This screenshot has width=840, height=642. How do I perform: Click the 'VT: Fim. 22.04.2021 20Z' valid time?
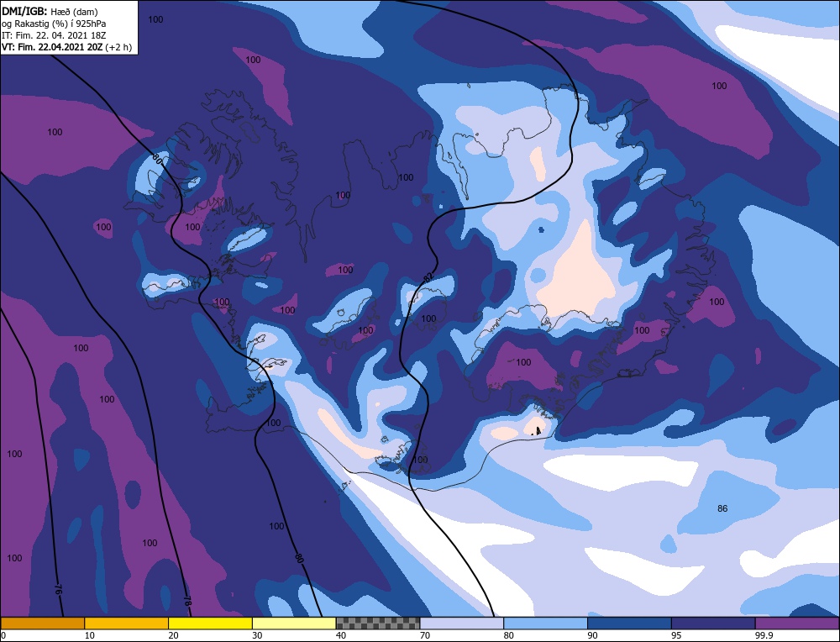[x=54, y=46]
